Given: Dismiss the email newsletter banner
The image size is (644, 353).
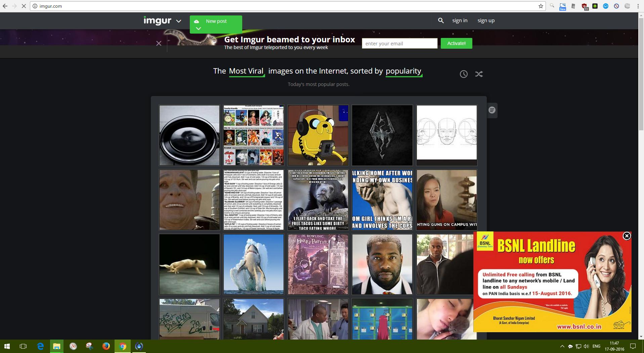Looking at the screenshot, I should (x=159, y=43).
